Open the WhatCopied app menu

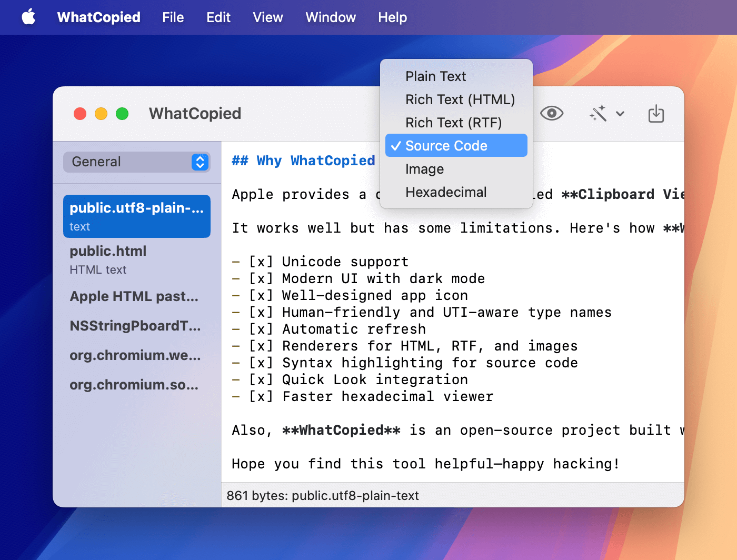(98, 17)
